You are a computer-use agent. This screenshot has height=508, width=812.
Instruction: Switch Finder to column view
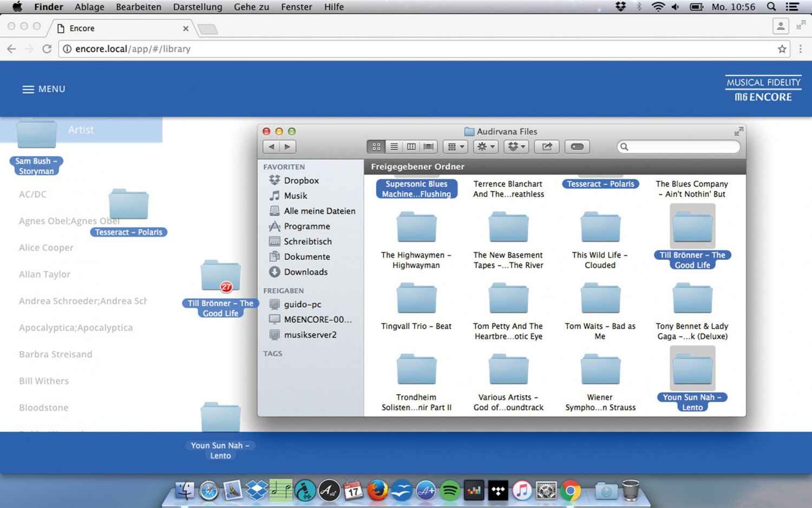click(x=411, y=146)
